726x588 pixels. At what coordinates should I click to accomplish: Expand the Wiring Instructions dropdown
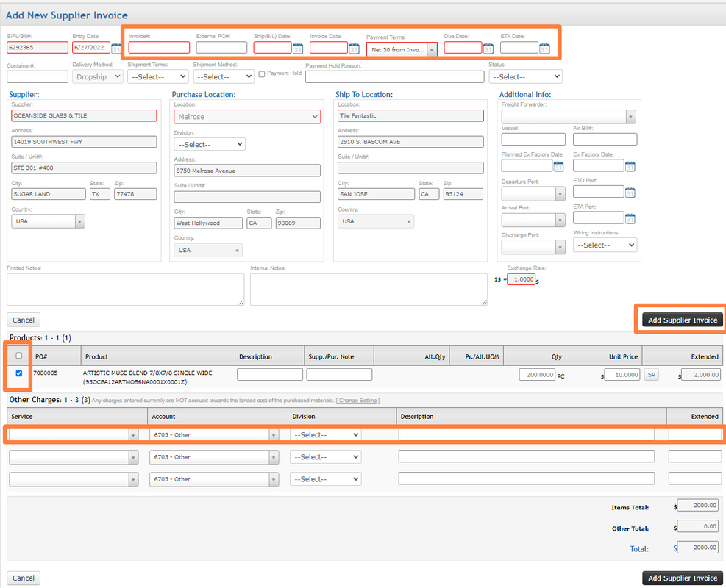tap(605, 245)
